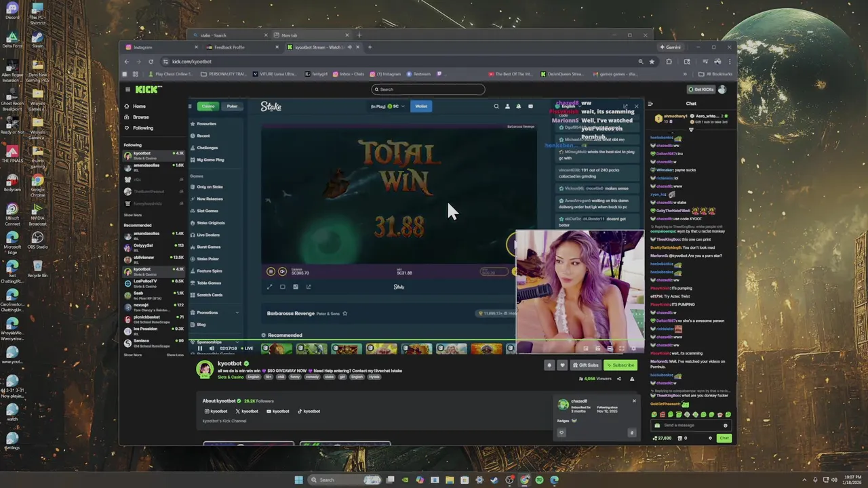Screen dimensions: 868x488
Task: Click the kyootbot channel avatar below the player
Action: click(x=205, y=369)
